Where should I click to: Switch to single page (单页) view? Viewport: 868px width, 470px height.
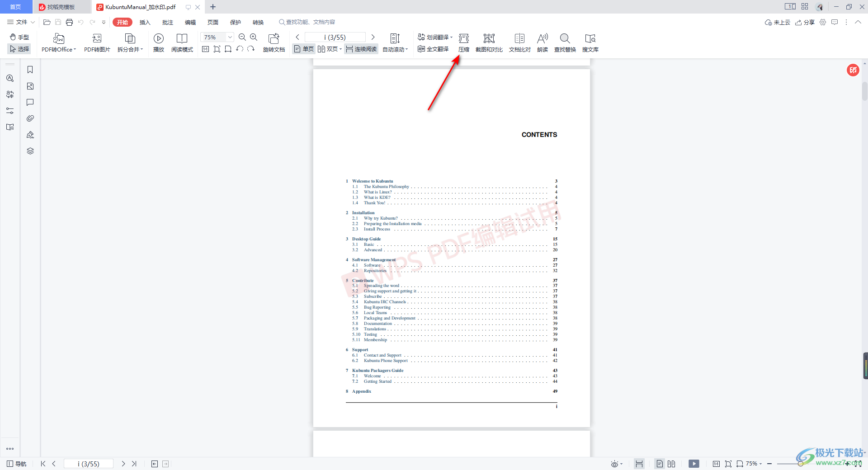point(304,49)
